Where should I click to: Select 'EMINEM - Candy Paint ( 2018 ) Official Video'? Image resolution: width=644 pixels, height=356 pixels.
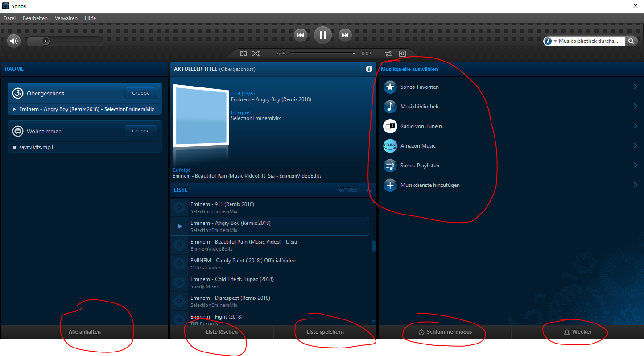pos(269,264)
